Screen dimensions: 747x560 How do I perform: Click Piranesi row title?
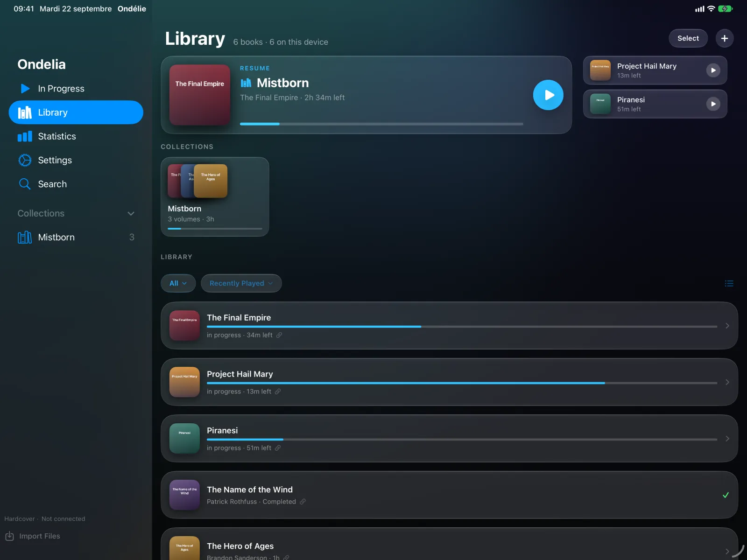222,431
